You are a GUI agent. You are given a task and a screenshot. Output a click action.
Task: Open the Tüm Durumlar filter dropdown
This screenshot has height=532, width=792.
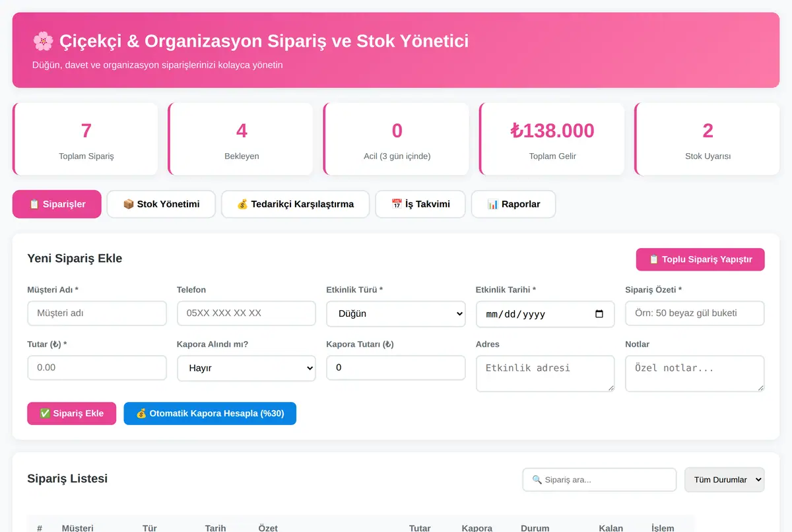click(725, 480)
